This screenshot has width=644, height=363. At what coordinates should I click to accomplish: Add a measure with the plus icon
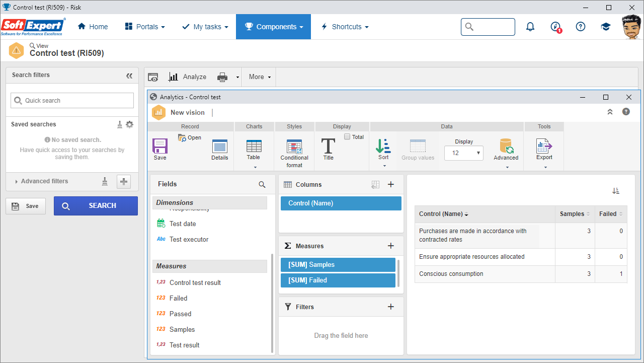pos(391,246)
